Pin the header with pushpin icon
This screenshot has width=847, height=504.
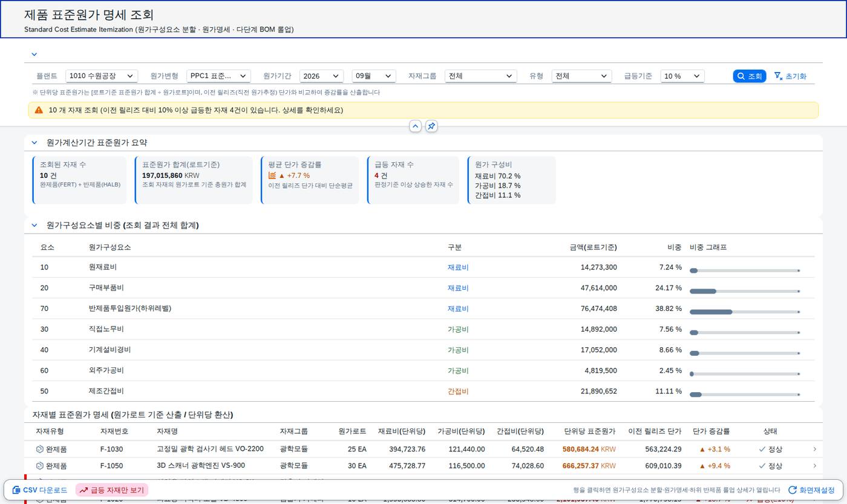pos(431,126)
